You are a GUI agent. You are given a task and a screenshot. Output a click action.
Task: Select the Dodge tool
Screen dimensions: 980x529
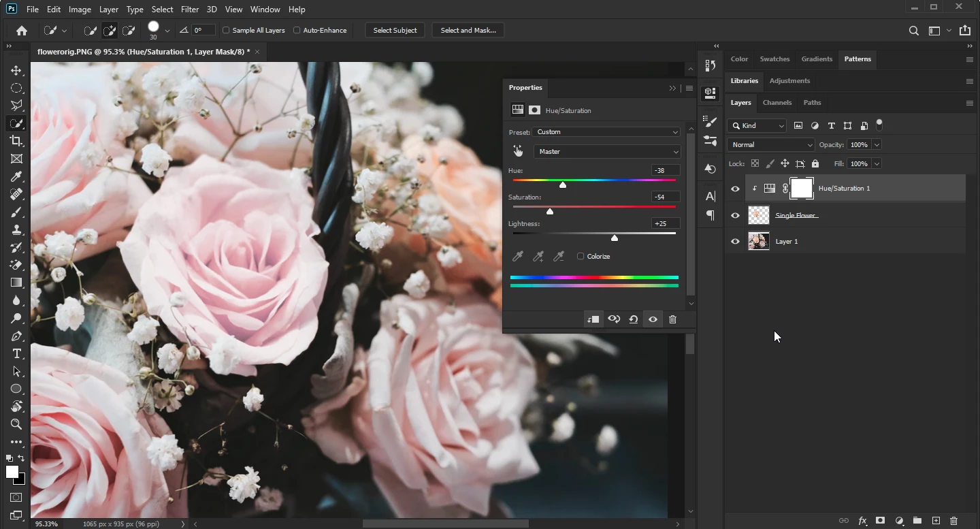tap(16, 319)
